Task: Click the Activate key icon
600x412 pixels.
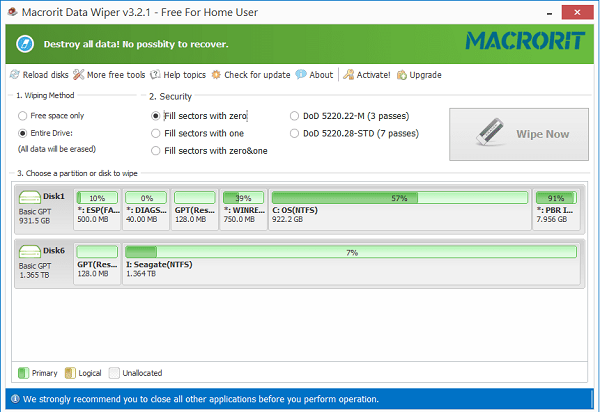Action: click(x=348, y=75)
